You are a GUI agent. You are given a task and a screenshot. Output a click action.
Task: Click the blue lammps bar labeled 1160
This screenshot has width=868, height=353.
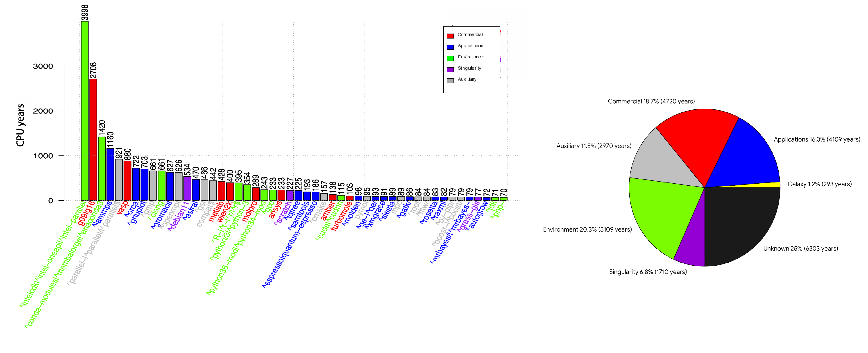pyautogui.click(x=110, y=174)
